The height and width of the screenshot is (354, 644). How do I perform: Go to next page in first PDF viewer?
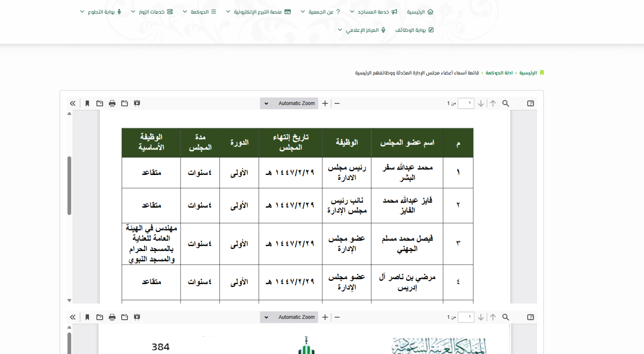tap(481, 104)
